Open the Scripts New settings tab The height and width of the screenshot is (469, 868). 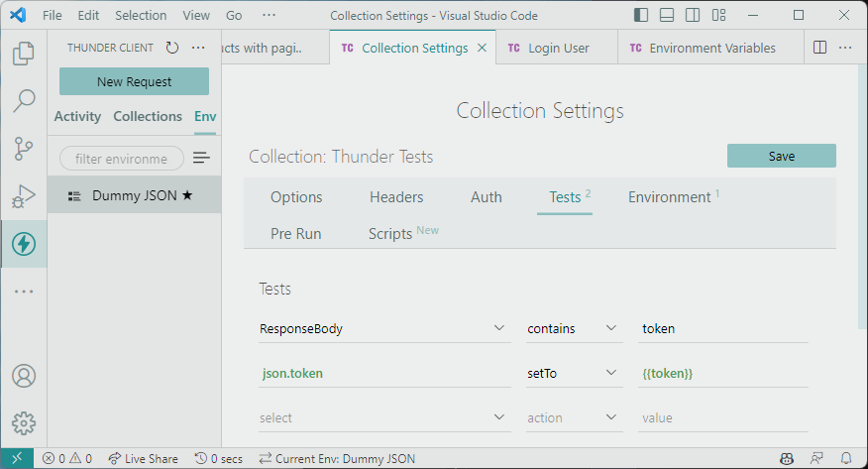pyautogui.click(x=403, y=234)
